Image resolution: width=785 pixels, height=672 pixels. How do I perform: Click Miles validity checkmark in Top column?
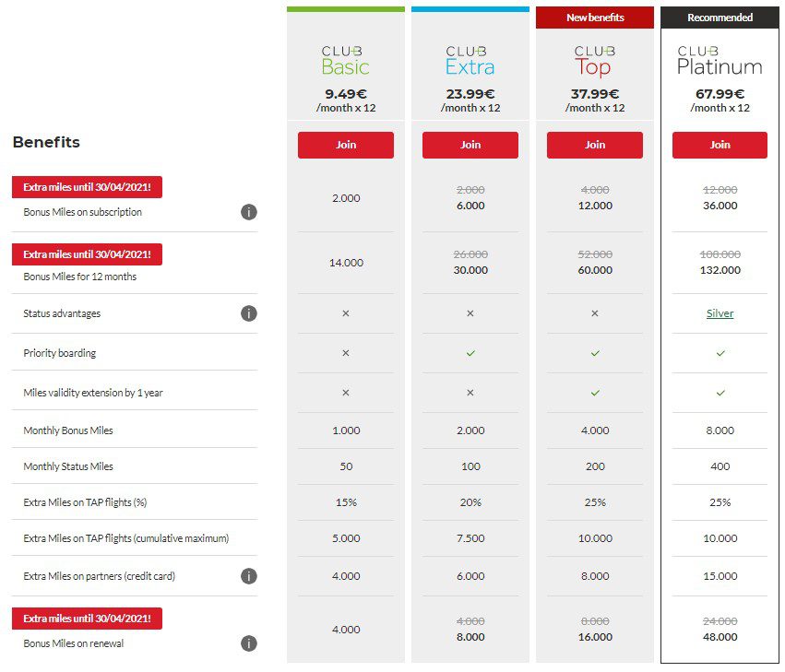pyautogui.click(x=595, y=394)
